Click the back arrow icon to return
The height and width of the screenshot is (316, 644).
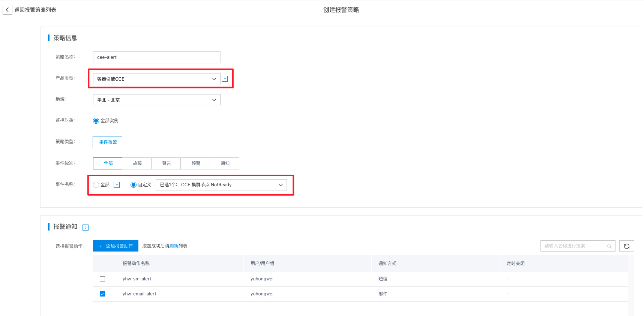(x=7, y=10)
